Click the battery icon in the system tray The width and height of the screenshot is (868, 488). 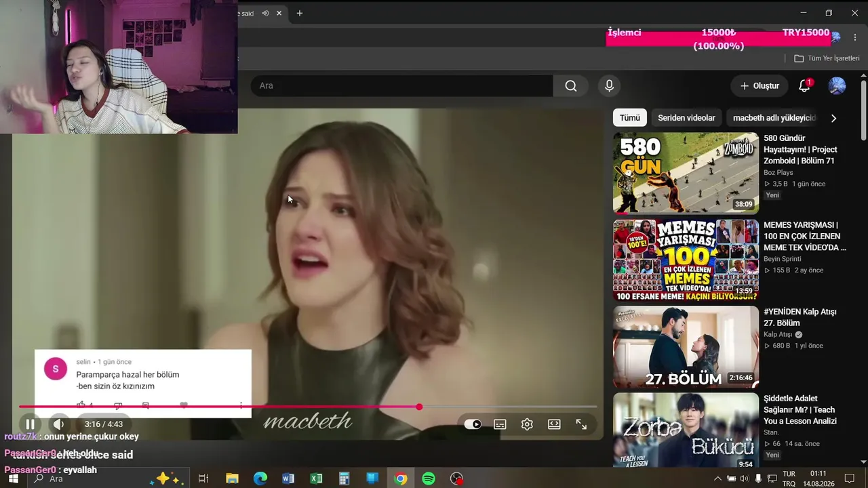731,479
